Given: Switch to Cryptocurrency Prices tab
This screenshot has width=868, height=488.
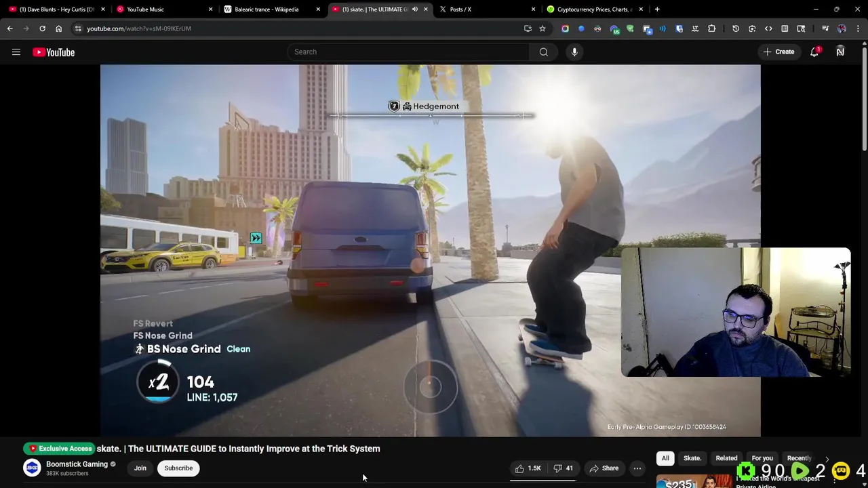Looking at the screenshot, I should click(594, 9).
